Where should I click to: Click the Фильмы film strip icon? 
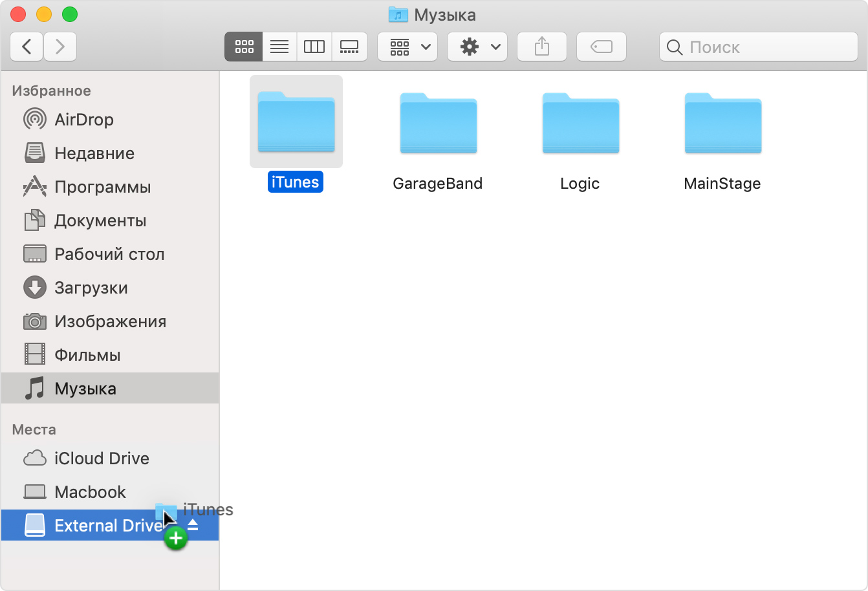[x=35, y=354]
